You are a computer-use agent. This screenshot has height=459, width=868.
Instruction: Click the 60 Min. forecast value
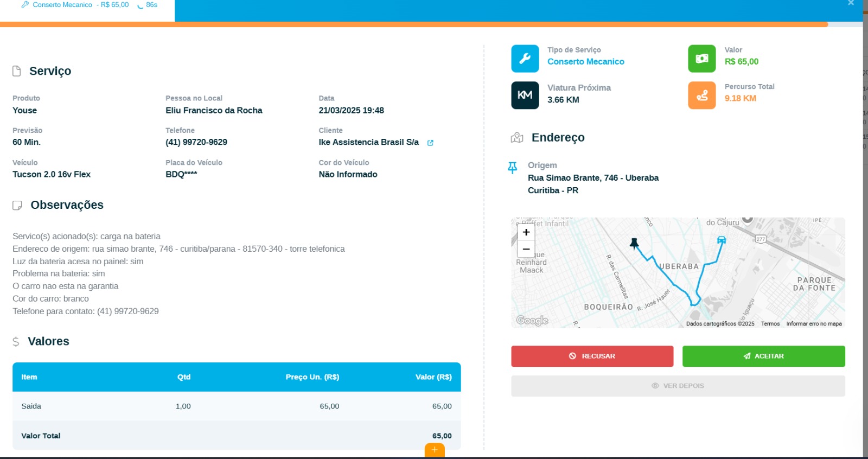click(27, 142)
